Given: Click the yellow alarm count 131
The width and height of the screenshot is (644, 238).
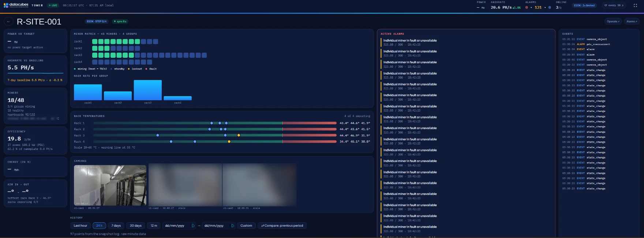Looking at the screenshot, I should [x=538, y=7].
